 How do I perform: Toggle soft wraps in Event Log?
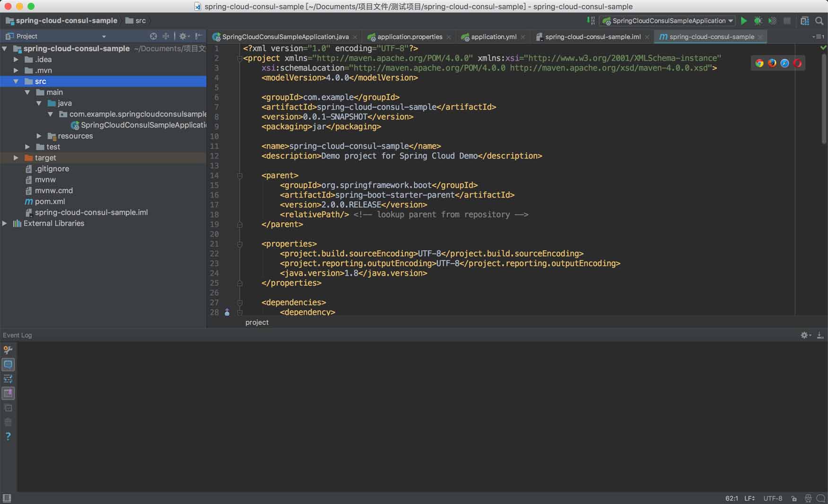[8, 379]
